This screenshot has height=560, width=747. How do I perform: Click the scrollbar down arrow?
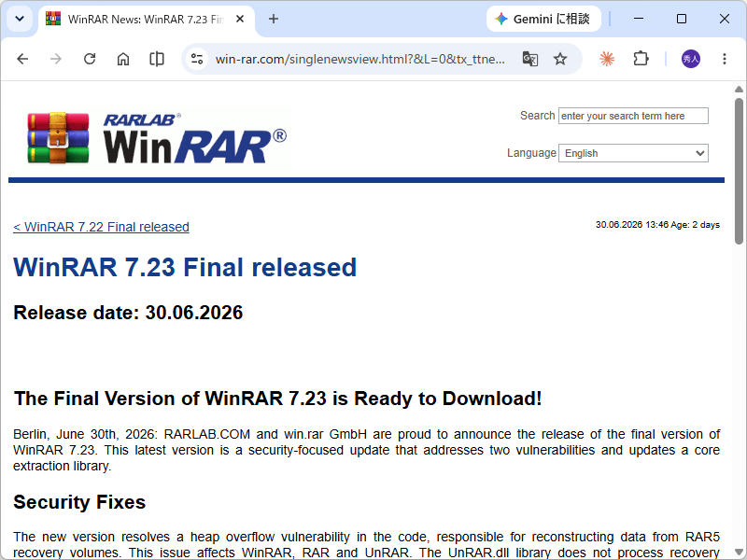pos(739,553)
